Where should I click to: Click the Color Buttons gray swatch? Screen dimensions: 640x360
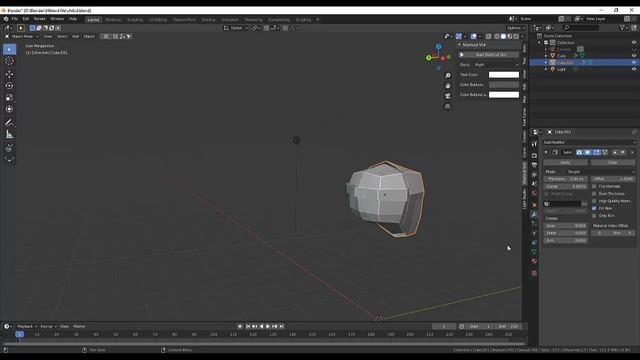pos(504,85)
